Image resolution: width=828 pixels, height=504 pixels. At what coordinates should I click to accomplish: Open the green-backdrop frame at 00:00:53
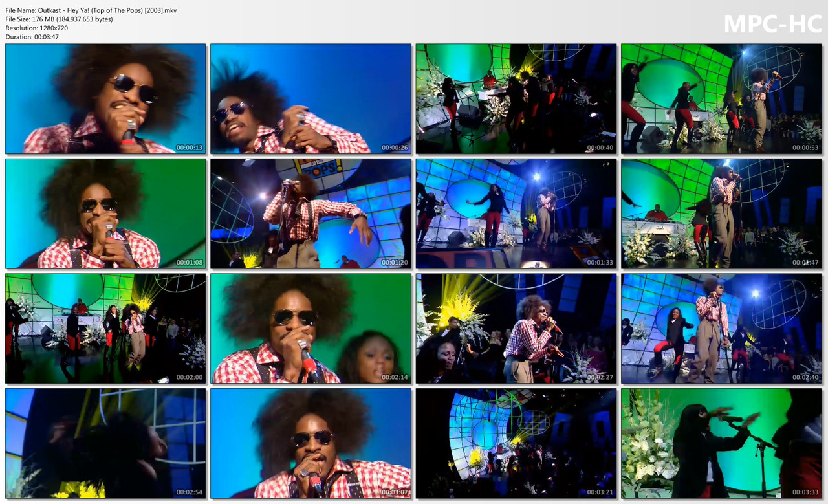[721, 98]
